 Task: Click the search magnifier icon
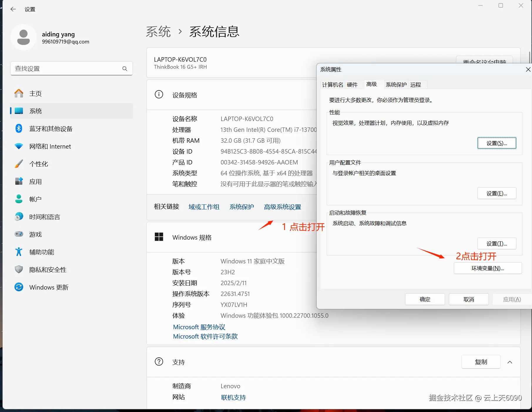pyautogui.click(x=125, y=69)
